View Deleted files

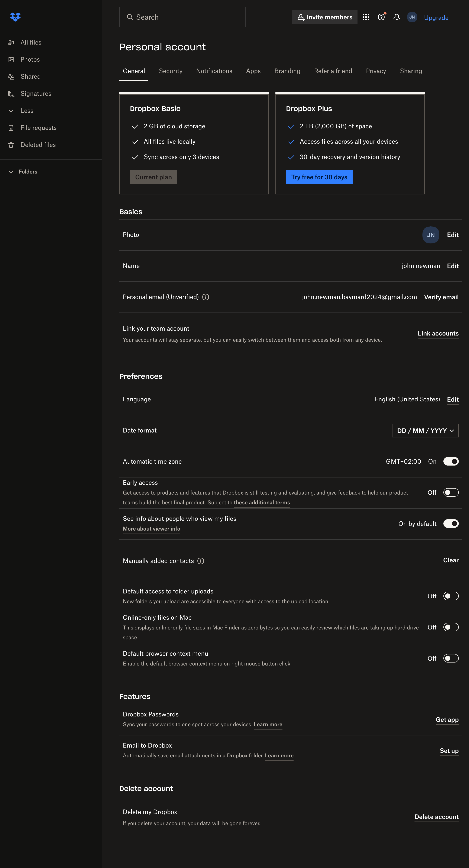38,145
